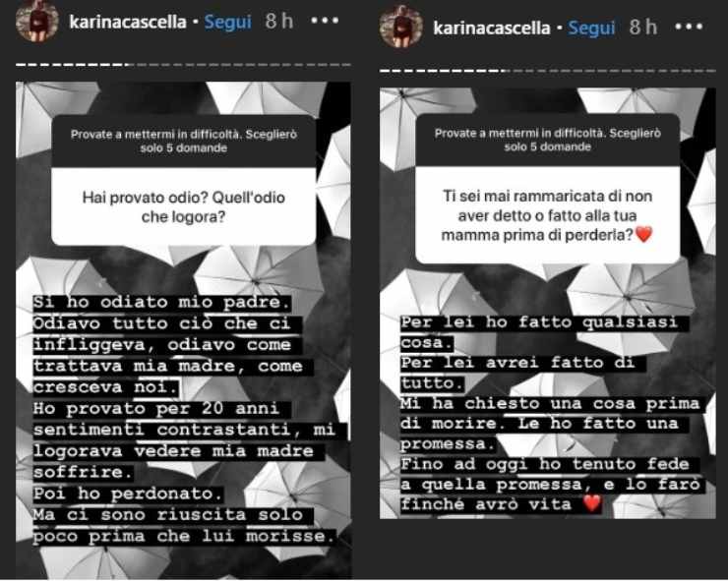Tap right 'Provate a mettermi in difficoltà' header

[x=547, y=140]
